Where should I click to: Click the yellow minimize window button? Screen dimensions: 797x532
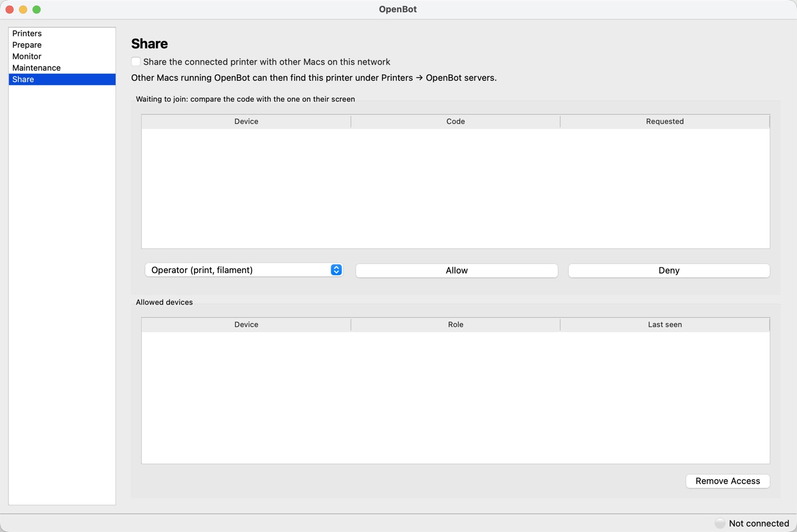coord(23,10)
